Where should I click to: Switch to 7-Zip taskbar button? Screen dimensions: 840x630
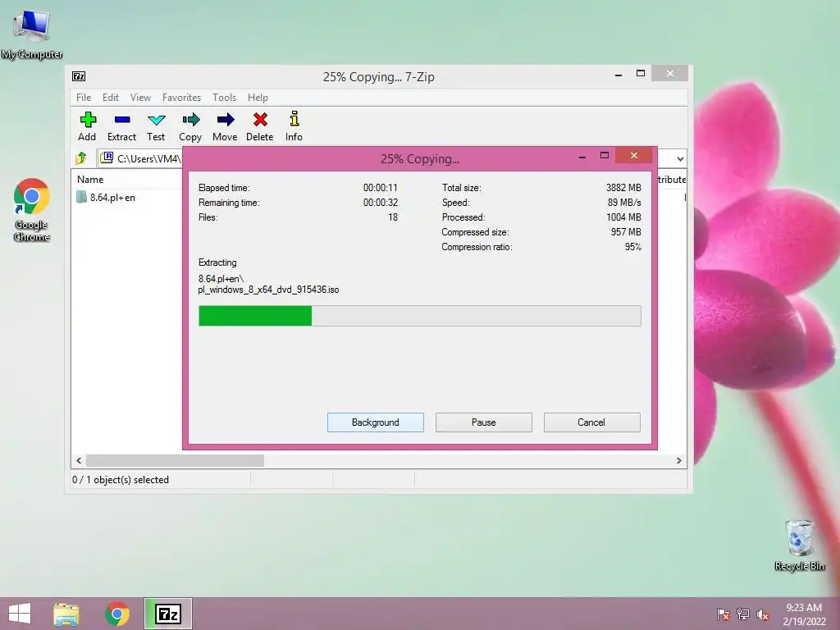[168, 614]
